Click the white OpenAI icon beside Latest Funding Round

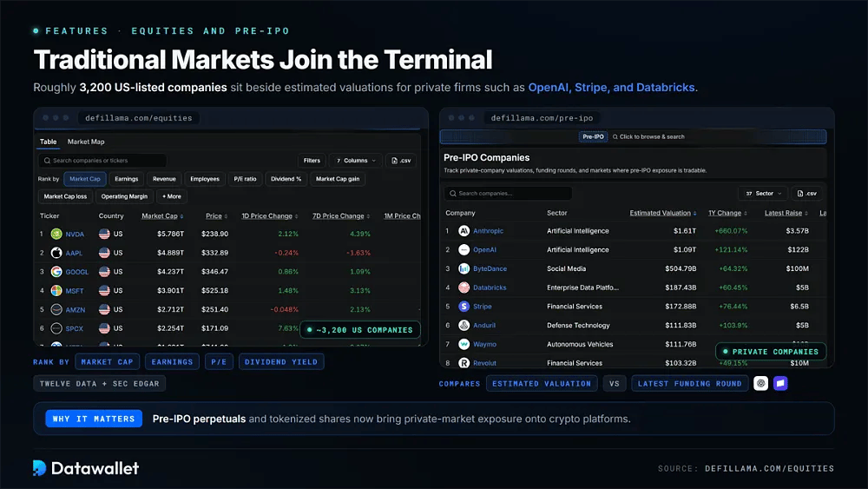pos(760,383)
